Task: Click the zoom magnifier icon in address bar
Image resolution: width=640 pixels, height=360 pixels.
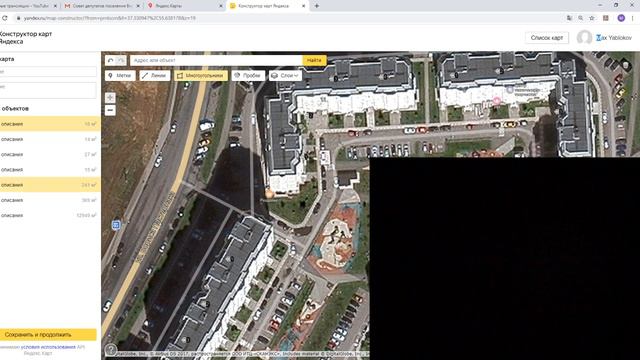Action: [x=580, y=18]
